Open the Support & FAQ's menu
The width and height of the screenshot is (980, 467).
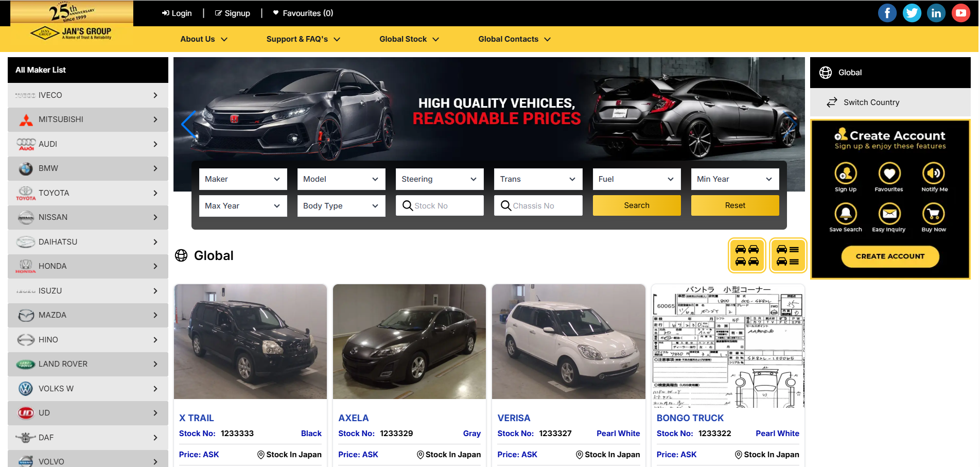pos(303,39)
